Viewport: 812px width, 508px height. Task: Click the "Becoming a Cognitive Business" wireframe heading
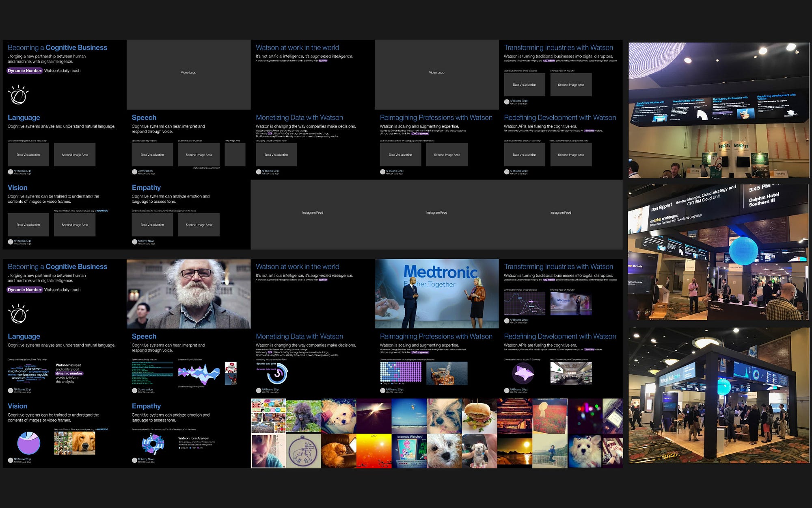[58, 48]
